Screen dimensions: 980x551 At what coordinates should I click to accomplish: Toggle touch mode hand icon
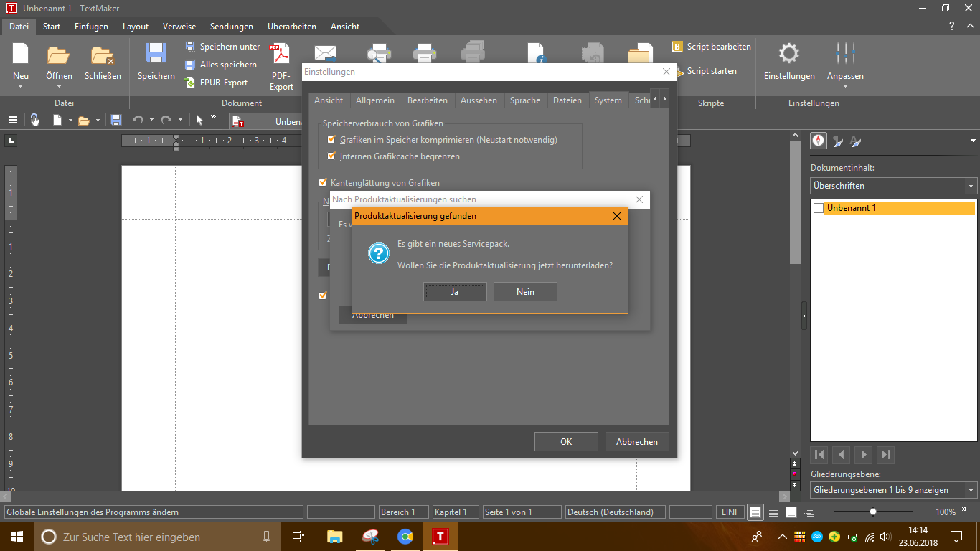point(34,120)
